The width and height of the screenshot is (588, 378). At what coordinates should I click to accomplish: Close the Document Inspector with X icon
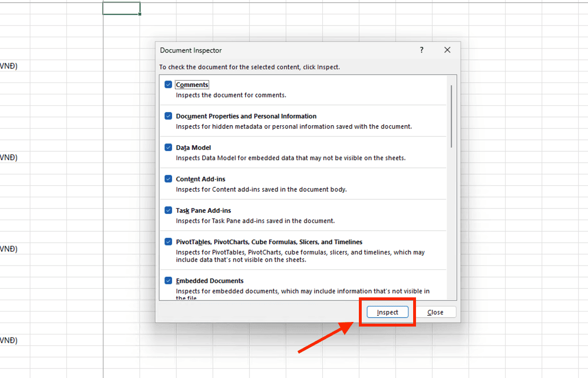(447, 50)
